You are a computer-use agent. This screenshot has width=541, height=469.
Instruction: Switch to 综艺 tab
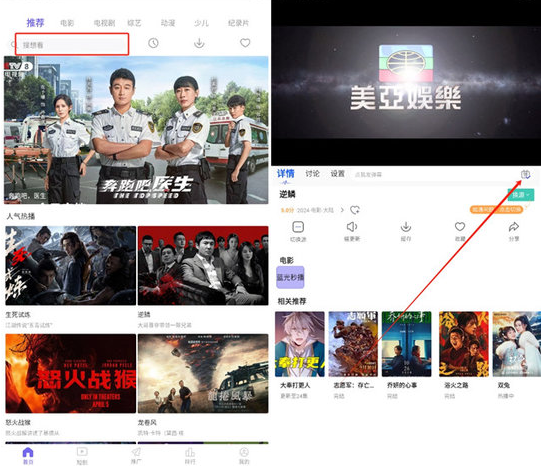pos(134,23)
